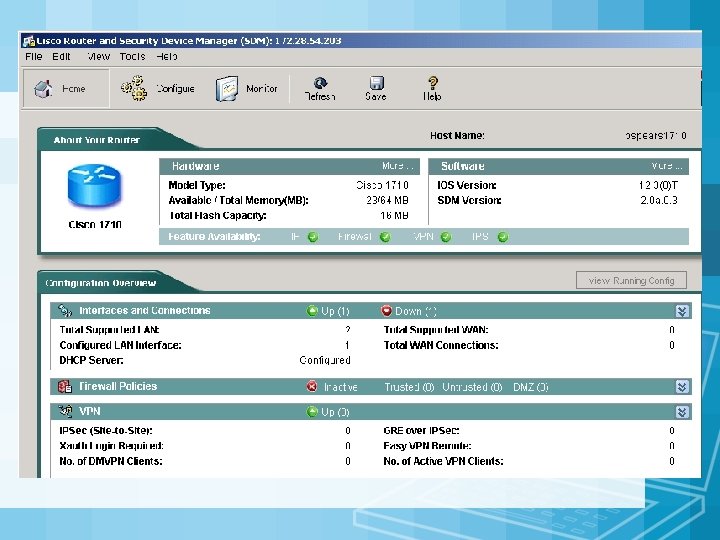Expand the Interfaces and Connections section arrows
Image resolution: width=720 pixels, height=540 pixels.
pyautogui.click(x=682, y=311)
